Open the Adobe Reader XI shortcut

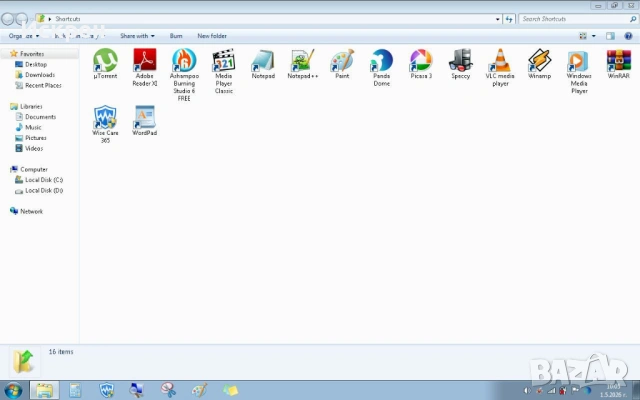tap(144, 67)
